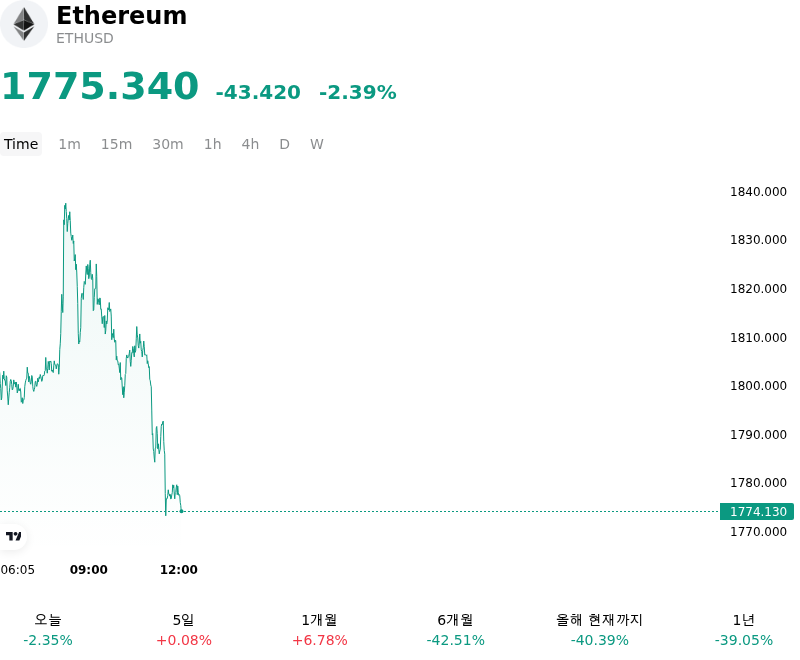Image resolution: width=800 pixels, height=660 pixels.
Task: Select the 올해 현재까지 range
Action: (x=599, y=630)
